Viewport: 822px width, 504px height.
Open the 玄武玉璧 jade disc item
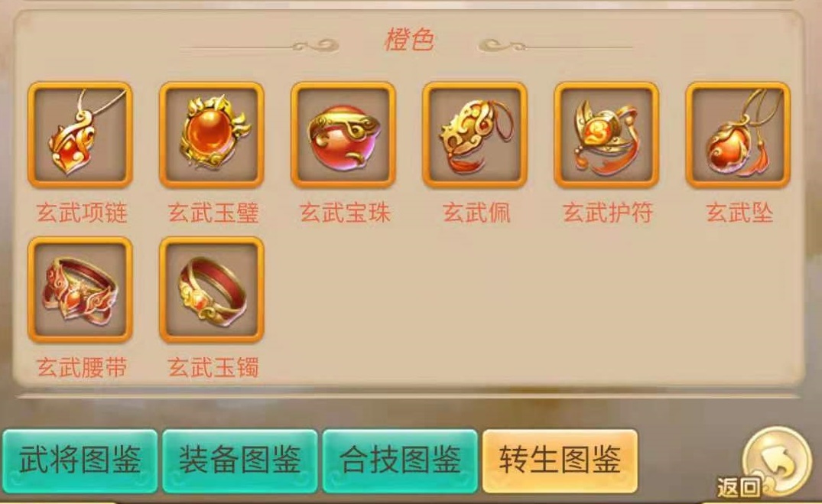212,135
